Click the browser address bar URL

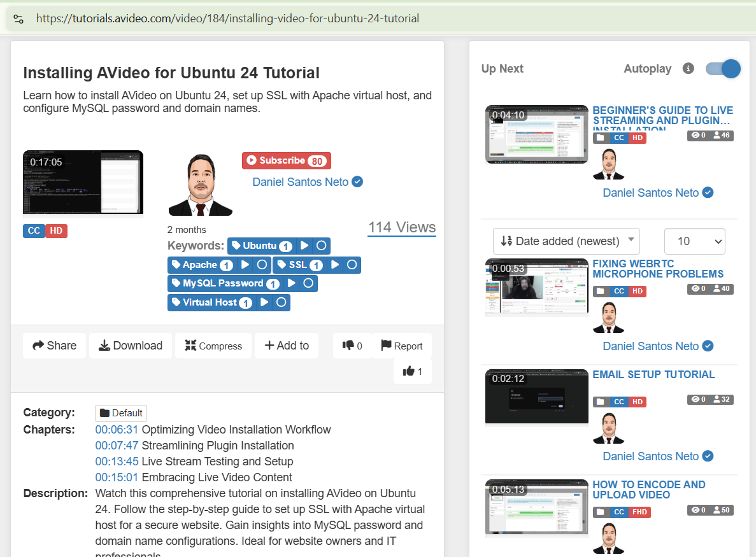pos(227,19)
